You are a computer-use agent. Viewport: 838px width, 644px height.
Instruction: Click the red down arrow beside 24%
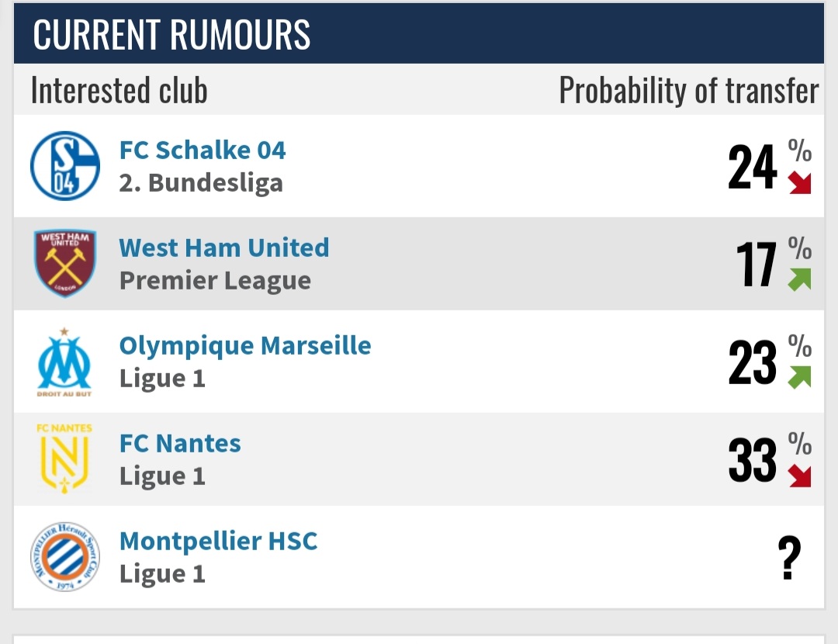[x=799, y=183]
